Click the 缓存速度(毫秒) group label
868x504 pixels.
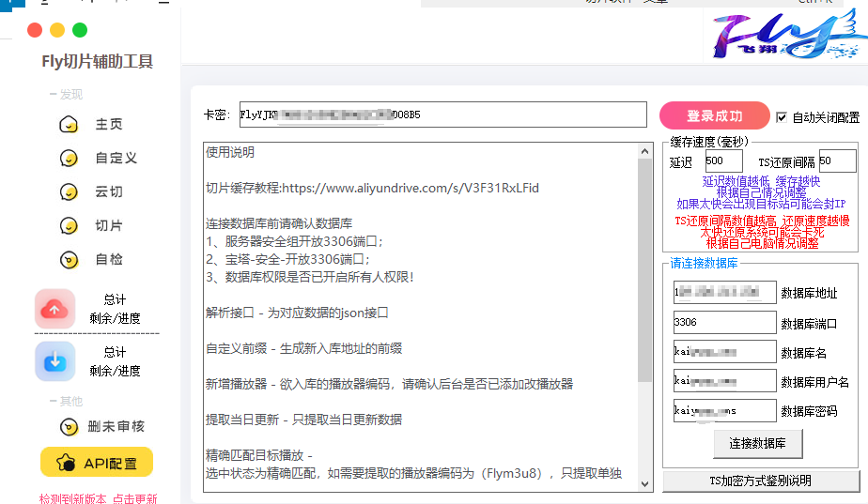click(x=709, y=142)
